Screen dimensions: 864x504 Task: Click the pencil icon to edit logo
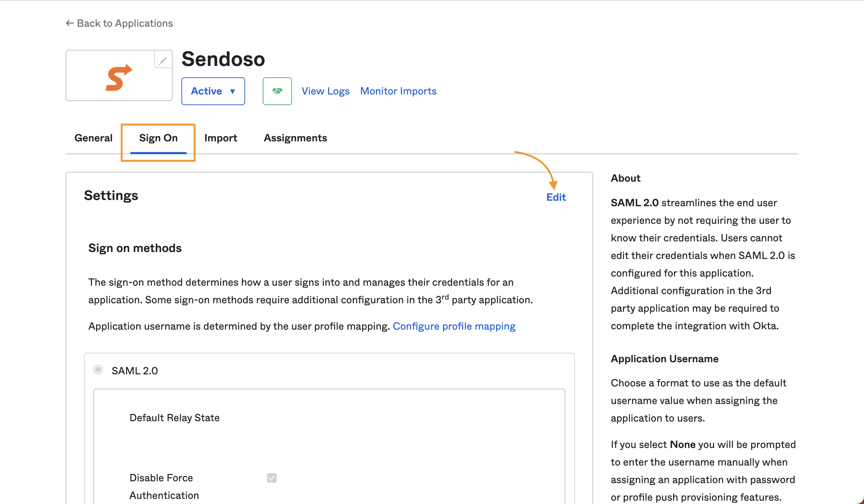pyautogui.click(x=163, y=60)
